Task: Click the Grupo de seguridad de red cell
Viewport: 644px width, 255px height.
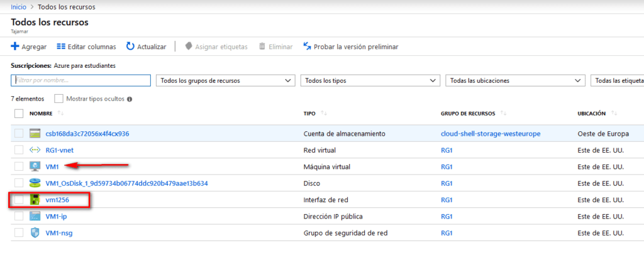Action: point(345,233)
